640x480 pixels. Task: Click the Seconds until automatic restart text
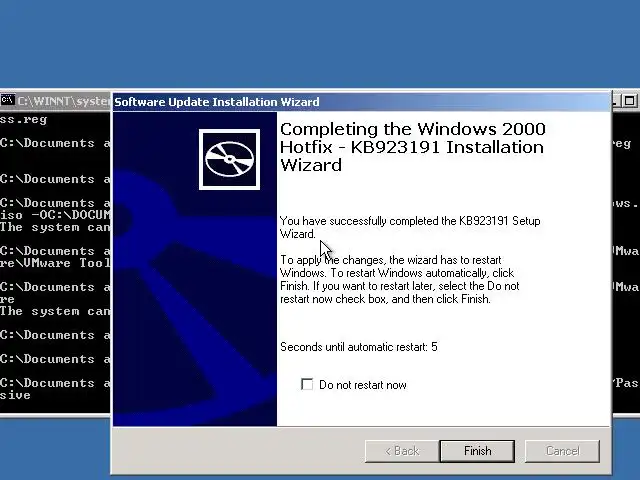coord(359,347)
